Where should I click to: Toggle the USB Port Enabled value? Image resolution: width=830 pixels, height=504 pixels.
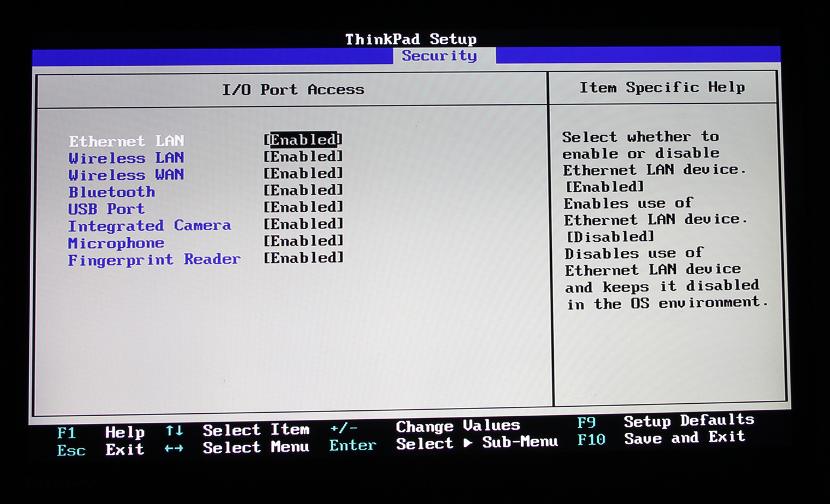[303, 208]
